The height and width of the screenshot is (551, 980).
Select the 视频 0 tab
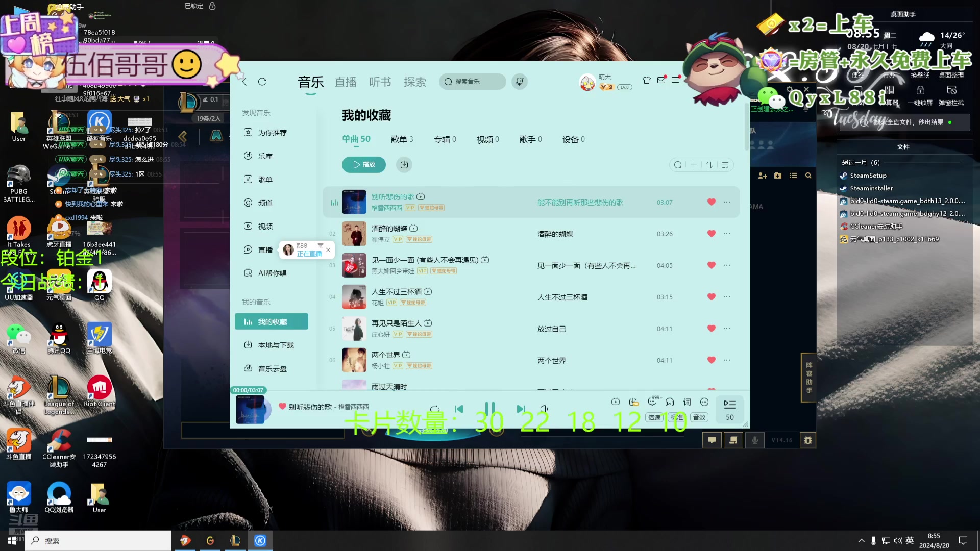488,139
